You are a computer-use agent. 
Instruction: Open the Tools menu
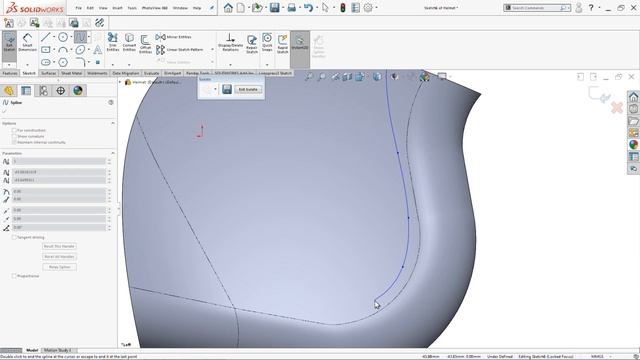tap(132, 8)
